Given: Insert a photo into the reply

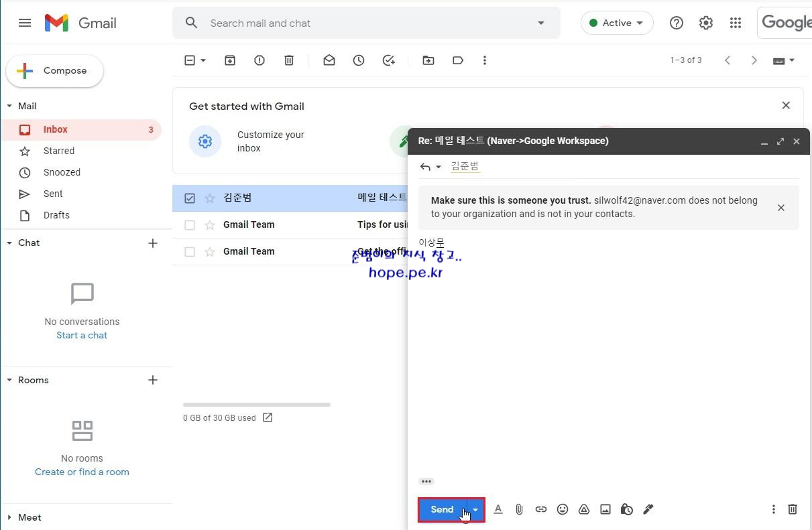Looking at the screenshot, I should tap(605, 509).
